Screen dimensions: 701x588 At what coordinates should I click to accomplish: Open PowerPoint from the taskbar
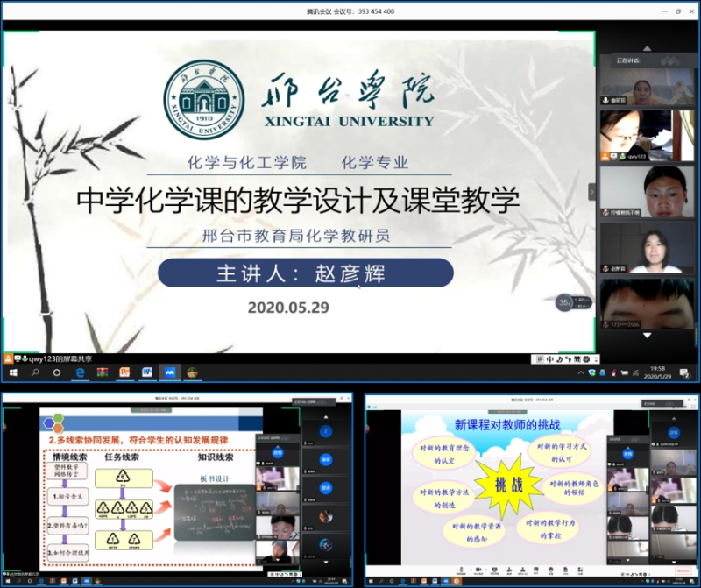pyautogui.click(x=124, y=372)
